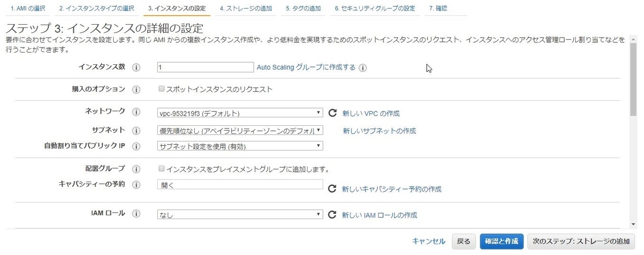Click the インスタンス数 input field
The image size is (644, 255).
click(x=205, y=67)
